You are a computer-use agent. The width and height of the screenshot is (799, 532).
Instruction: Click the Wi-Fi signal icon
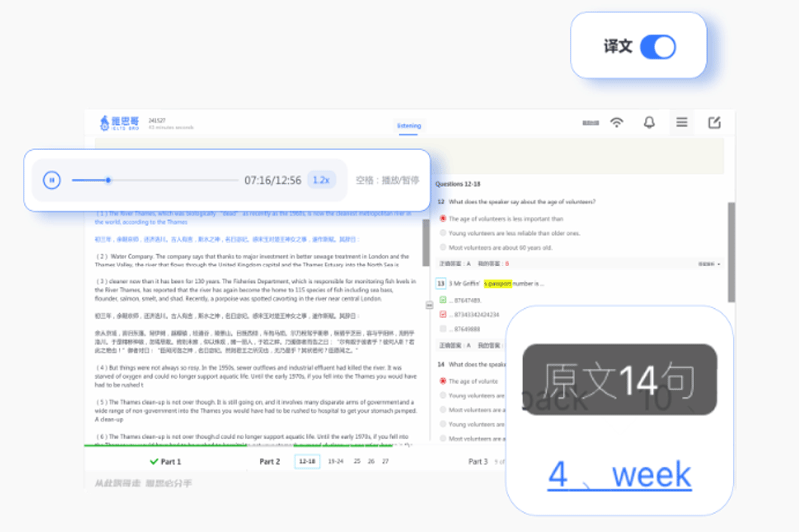pos(617,122)
